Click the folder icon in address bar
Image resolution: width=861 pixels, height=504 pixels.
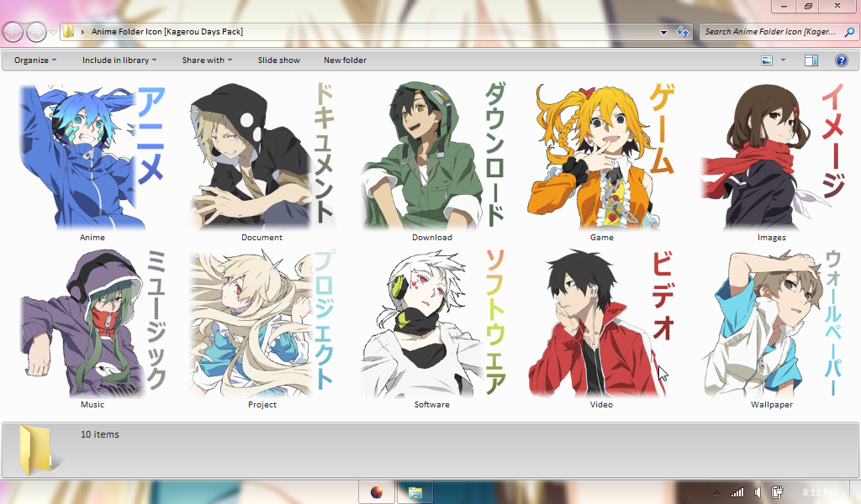click(x=68, y=31)
